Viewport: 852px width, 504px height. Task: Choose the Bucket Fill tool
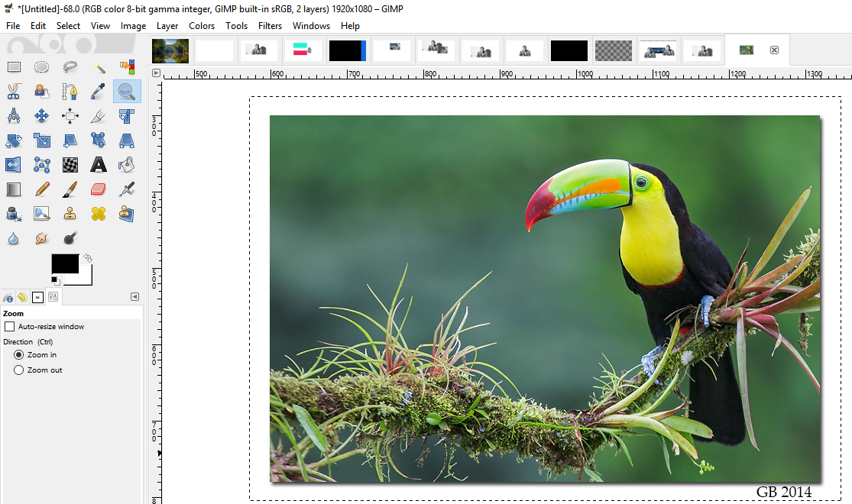coord(127,165)
